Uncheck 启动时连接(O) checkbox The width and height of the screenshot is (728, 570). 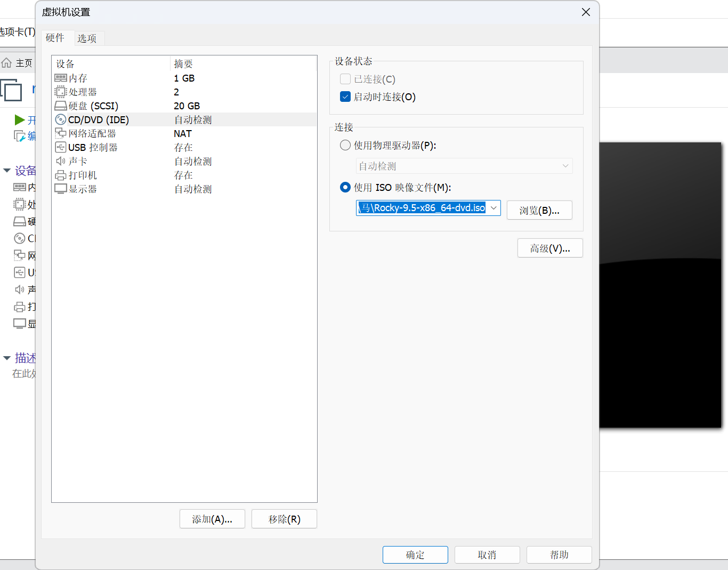click(345, 97)
